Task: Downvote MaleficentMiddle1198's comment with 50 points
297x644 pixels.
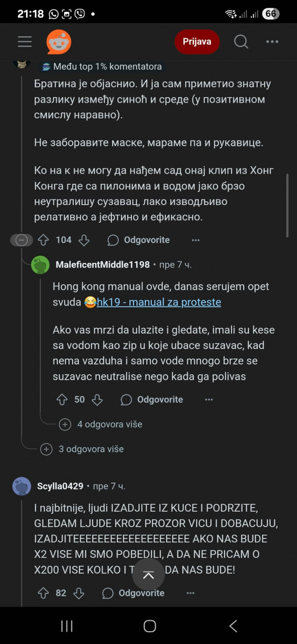Action: pos(97,400)
